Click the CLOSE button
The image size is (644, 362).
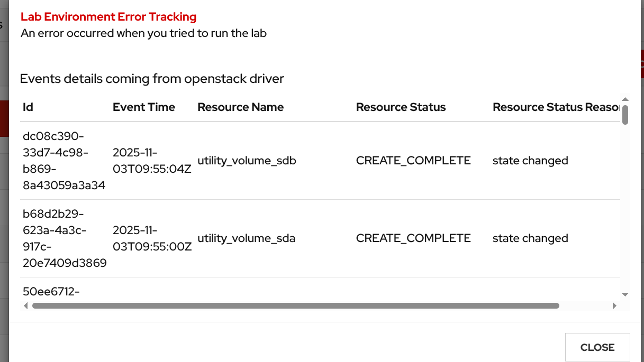[597, 347]
